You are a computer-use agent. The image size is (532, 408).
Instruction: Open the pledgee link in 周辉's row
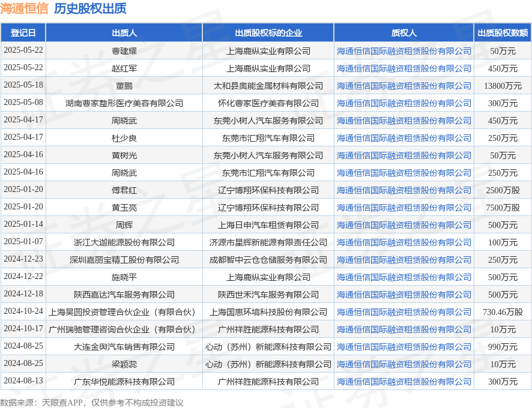(404, 225)
